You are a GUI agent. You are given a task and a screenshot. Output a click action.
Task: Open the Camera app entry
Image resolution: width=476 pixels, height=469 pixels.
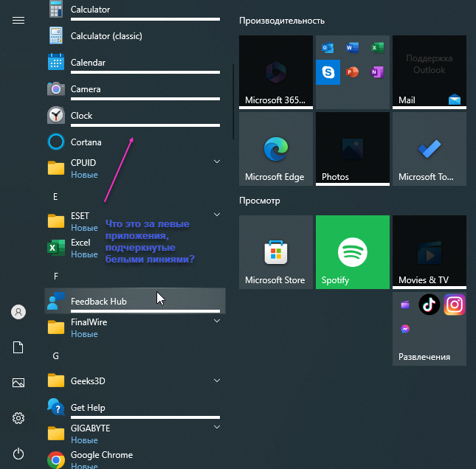click(x=135, y=89)
